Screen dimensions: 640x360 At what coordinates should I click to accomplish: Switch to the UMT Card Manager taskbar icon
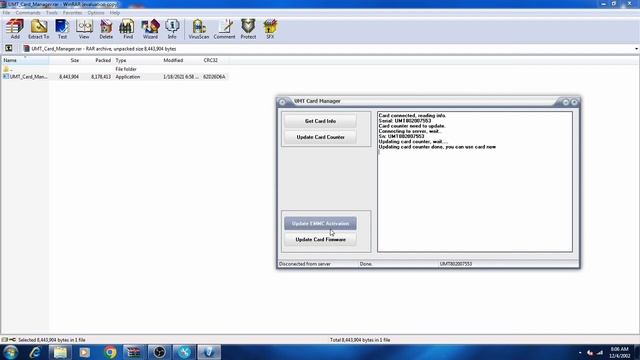pyautogui.click(x=209, y=352)
